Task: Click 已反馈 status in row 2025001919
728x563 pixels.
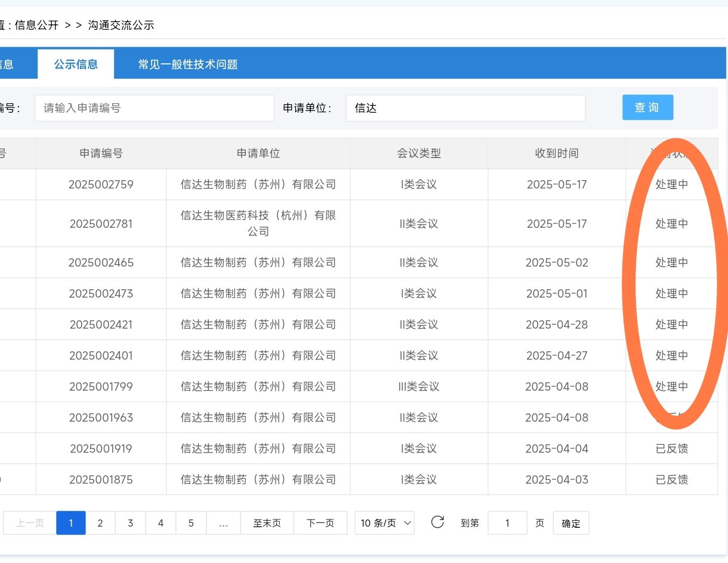Action: 672,448
